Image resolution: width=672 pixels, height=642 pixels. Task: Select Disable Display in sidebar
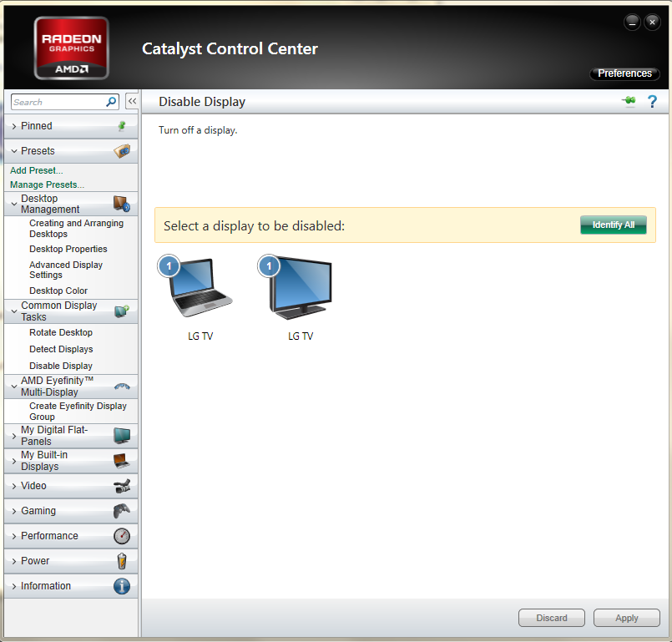pyautogui.click(x=61, y=366)
